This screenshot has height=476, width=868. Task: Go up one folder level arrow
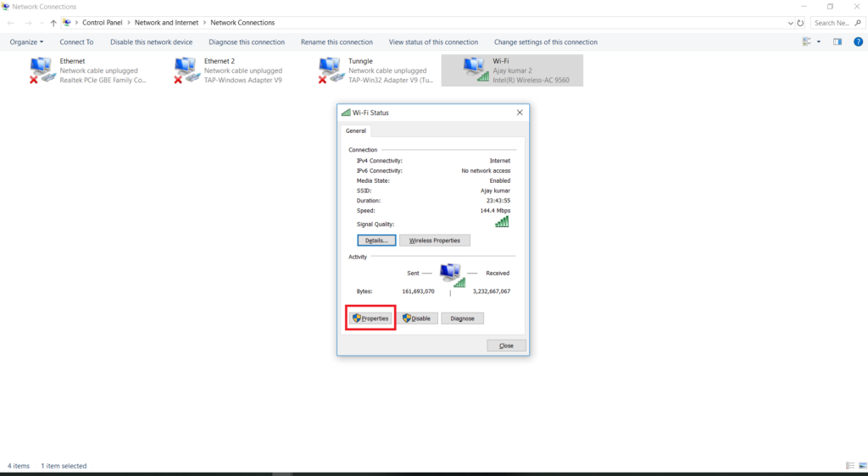(x=53, y=23)
